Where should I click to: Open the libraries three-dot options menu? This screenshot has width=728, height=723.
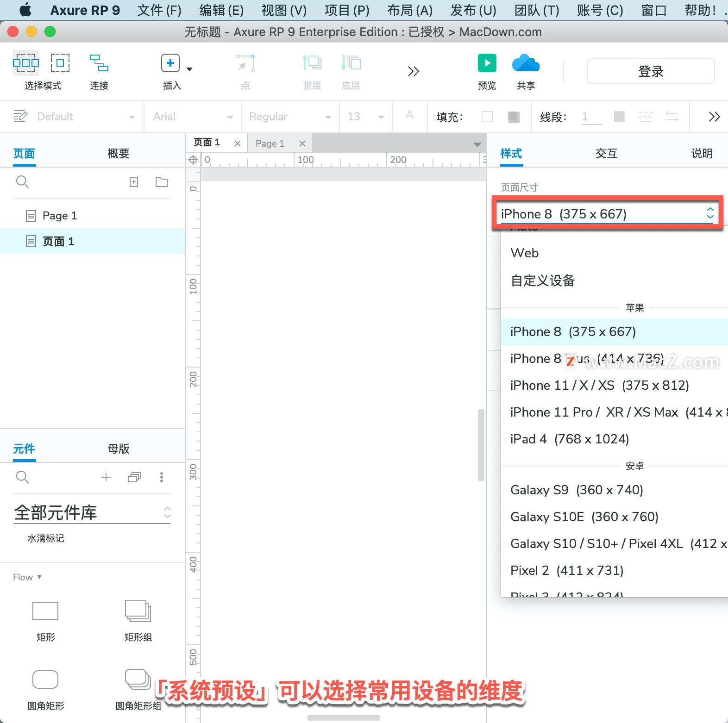[161, 477]
